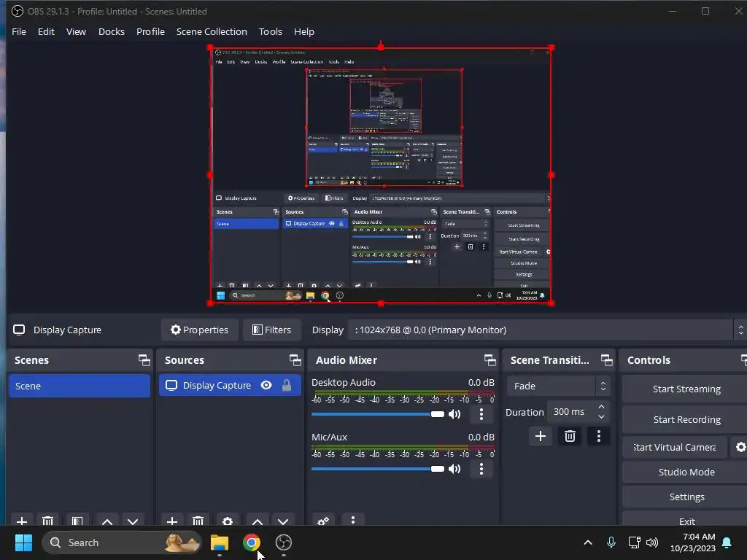Open source Properties

[200, 330]
